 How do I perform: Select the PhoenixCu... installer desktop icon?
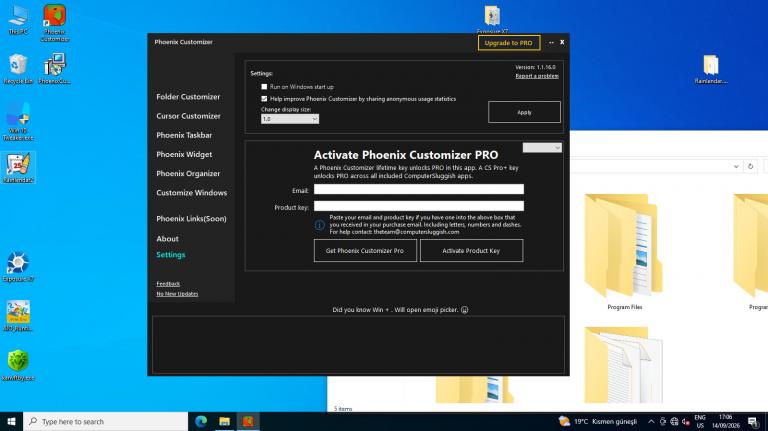54,69
